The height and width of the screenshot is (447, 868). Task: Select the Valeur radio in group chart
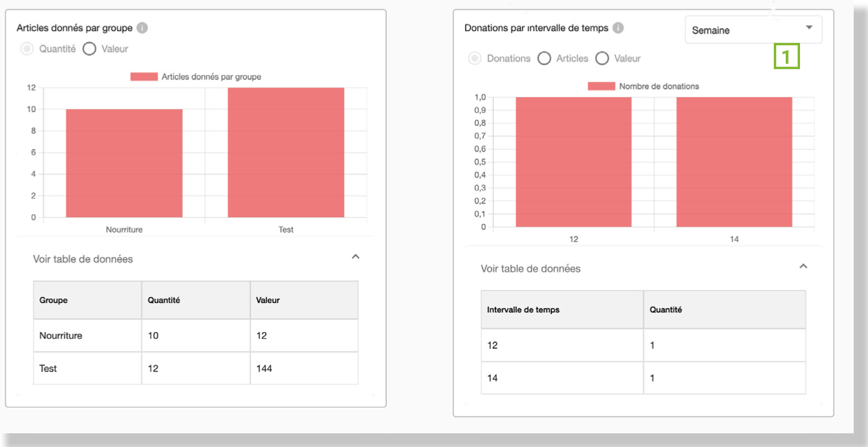coord(89,49)
